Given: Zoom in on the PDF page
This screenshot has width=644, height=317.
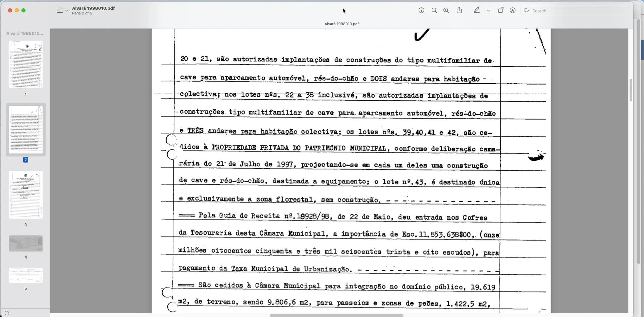Looking at the screenshot, I should point(446,10).
